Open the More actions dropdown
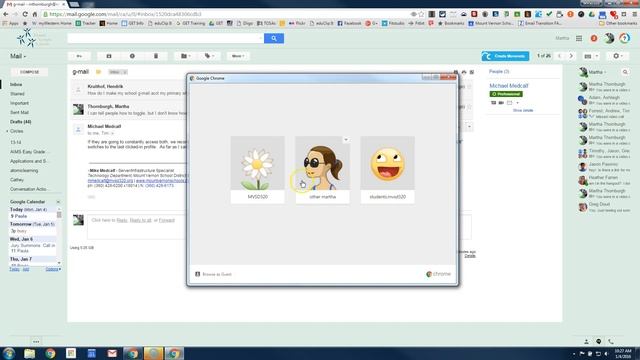 (238, 56)
